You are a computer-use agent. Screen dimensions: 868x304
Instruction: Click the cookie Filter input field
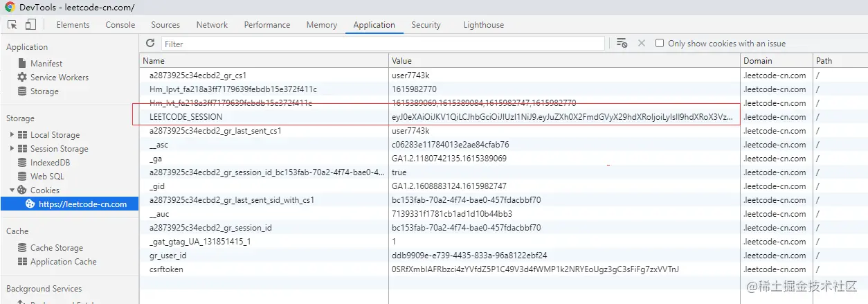(383, 44)
